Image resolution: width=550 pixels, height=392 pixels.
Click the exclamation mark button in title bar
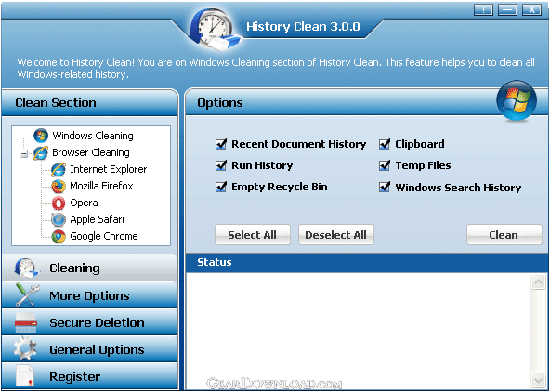(483, 10)
